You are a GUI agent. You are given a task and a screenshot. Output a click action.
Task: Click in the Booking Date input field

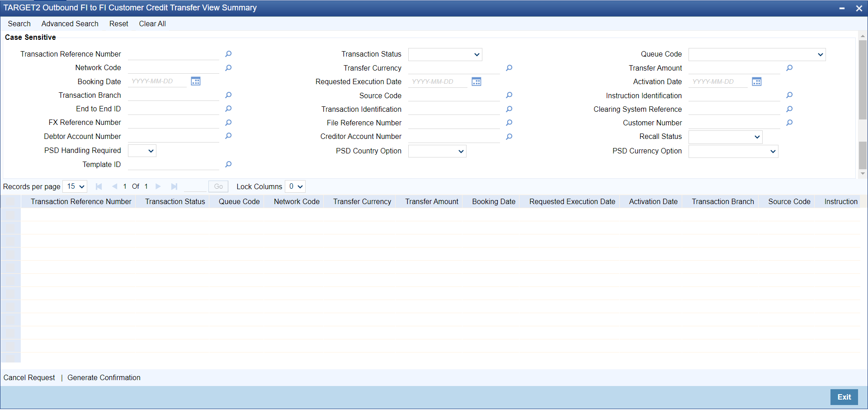coord(157,81)
